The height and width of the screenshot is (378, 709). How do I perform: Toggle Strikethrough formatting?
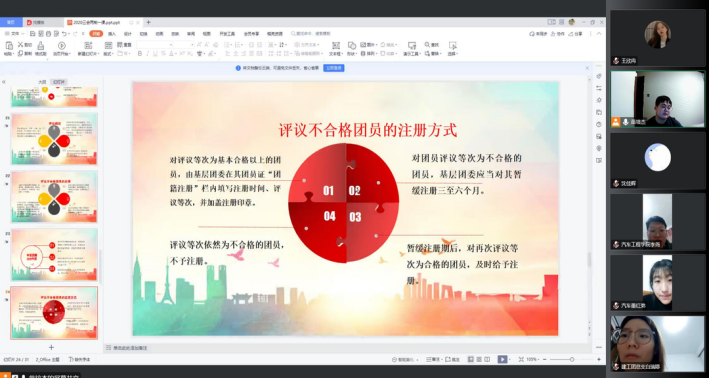point(163,53)
